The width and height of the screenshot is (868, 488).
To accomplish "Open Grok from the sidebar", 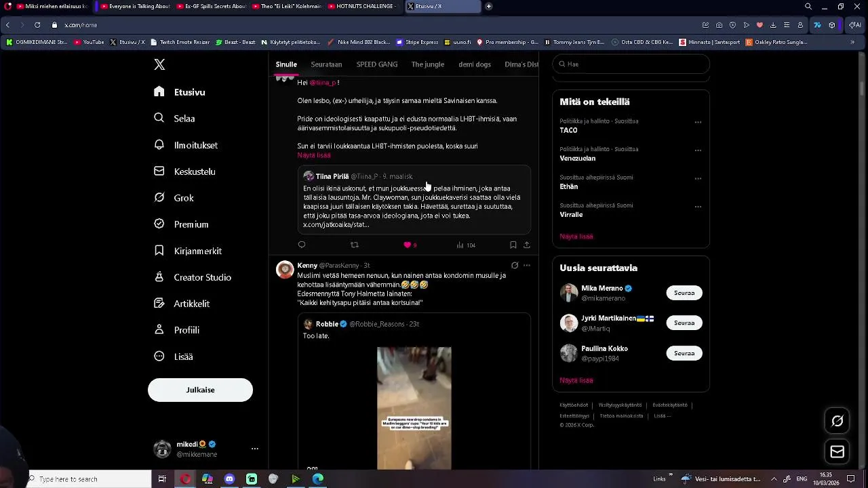I will point(174,198).
